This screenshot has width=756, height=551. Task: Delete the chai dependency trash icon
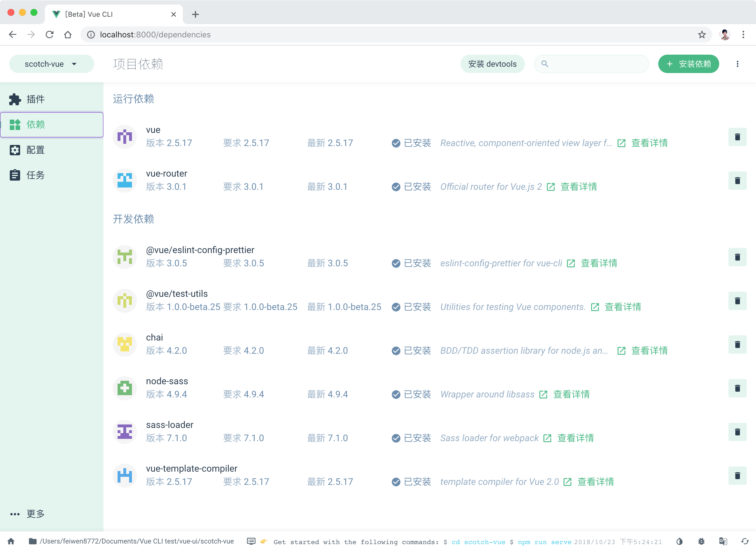(737, 345)
